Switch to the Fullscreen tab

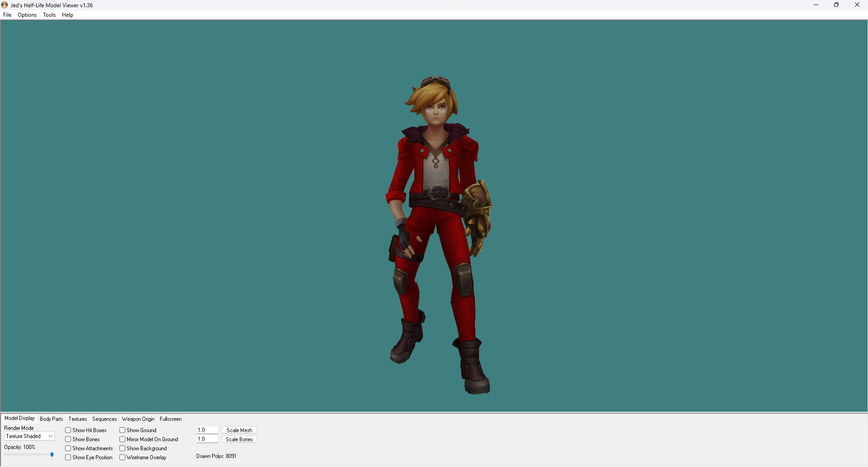point(171,419)
